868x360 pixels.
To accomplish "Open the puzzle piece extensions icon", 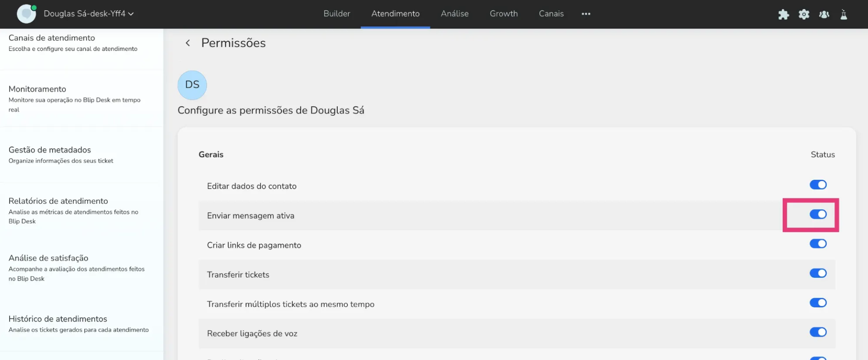I will point(783,15).
